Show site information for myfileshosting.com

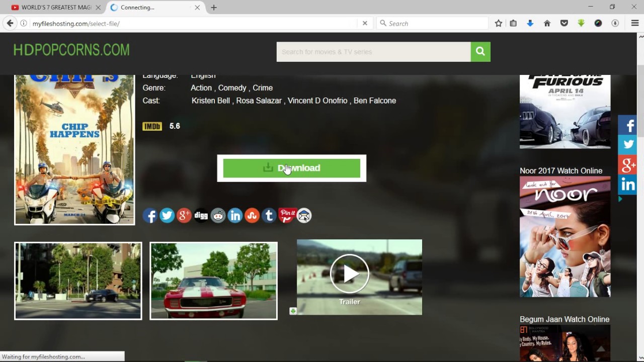24,23
